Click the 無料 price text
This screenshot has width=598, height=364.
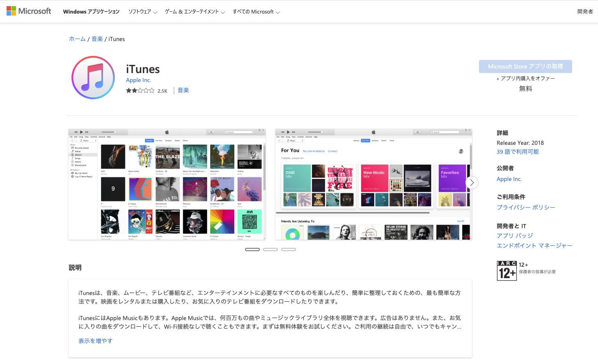click(x=525, y=89)
